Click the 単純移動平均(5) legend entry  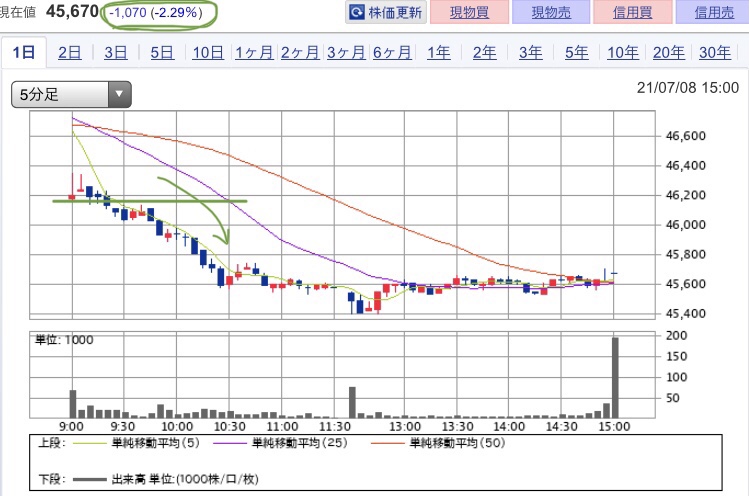136,443
